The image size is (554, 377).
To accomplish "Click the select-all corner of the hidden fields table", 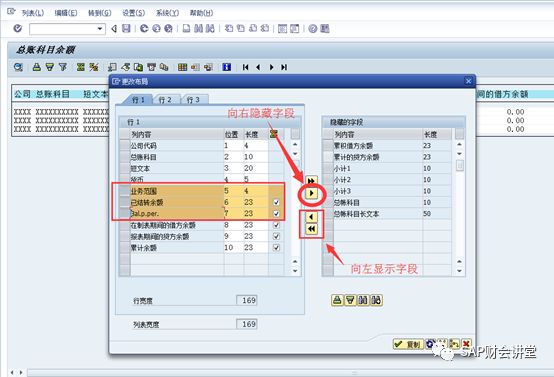I will pos(328,134).
